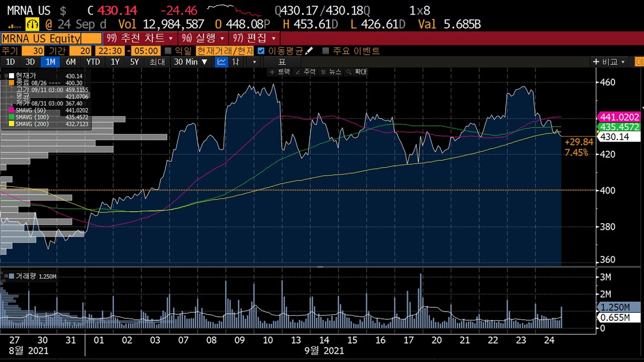Click the 주기 field showing 30
This screenshot has width=644, height=362.
click(x=33, y=51)
